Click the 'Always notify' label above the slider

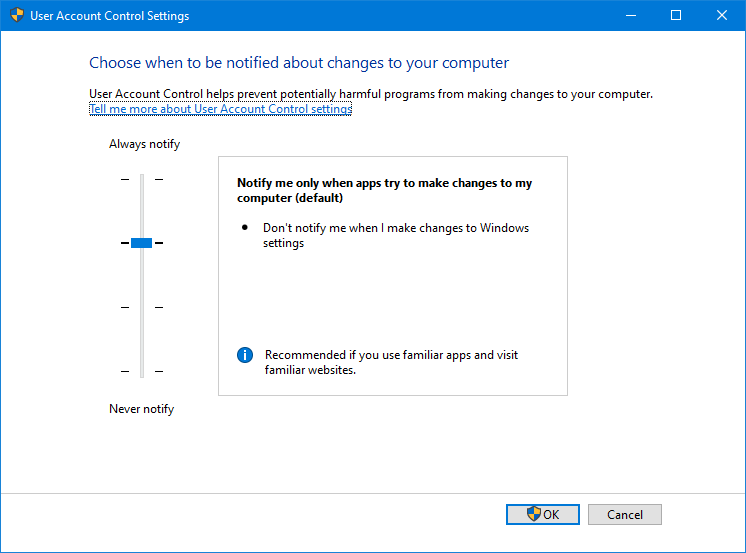click(144, 144)
